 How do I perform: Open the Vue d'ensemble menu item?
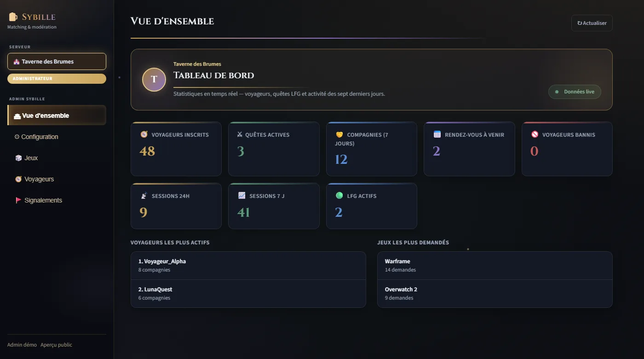point(57,116)
